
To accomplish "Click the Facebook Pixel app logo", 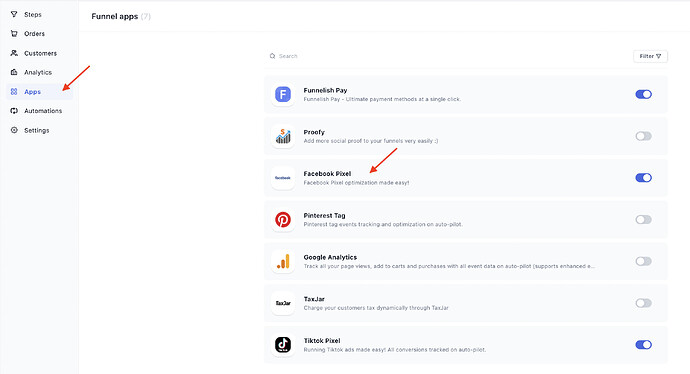I will pyautogui.click(x=283, y=178).
